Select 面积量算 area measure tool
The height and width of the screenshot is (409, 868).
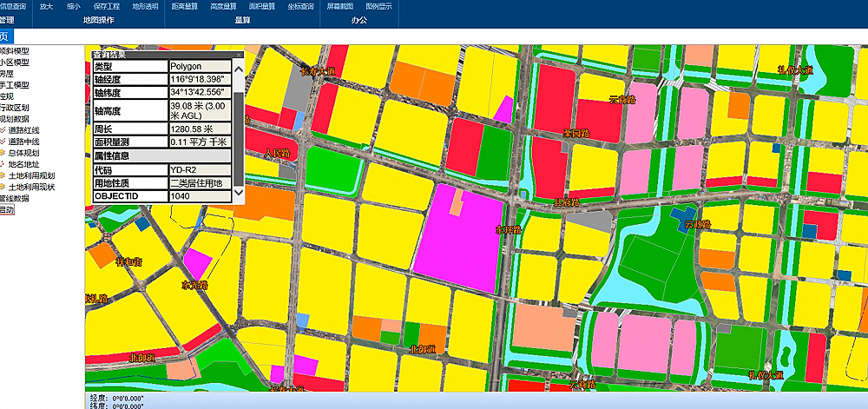tap(261, 6)
